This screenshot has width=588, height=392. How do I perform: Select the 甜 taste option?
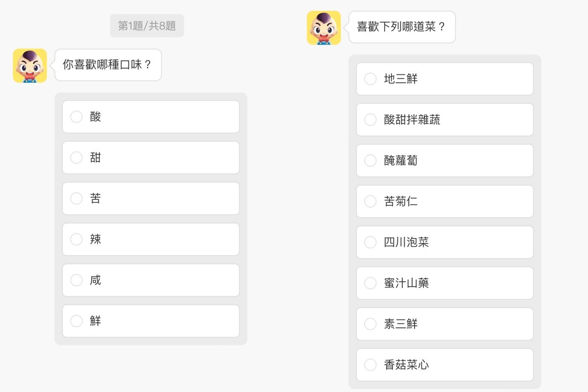click(x=150, y=157)
